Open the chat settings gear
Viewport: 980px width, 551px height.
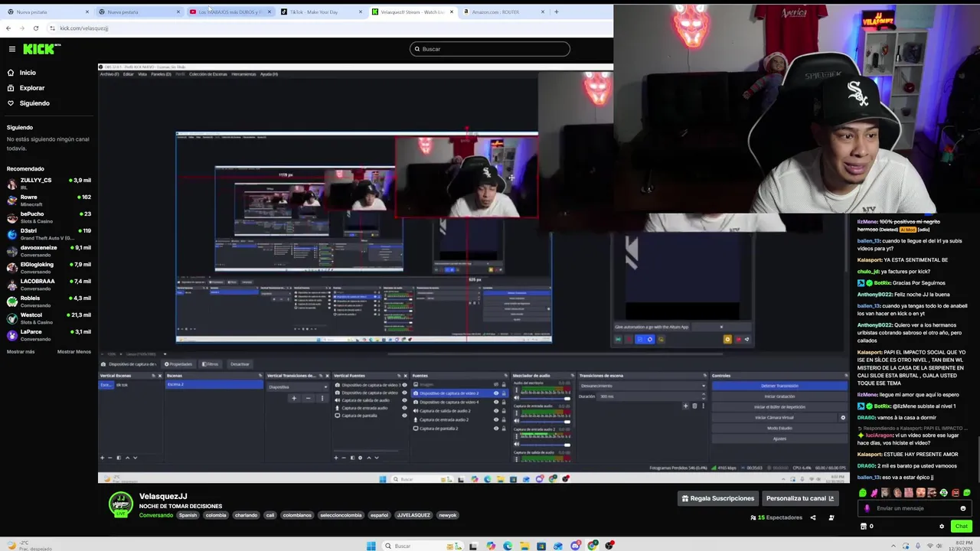pyautogui.click(x=942, y=527)
